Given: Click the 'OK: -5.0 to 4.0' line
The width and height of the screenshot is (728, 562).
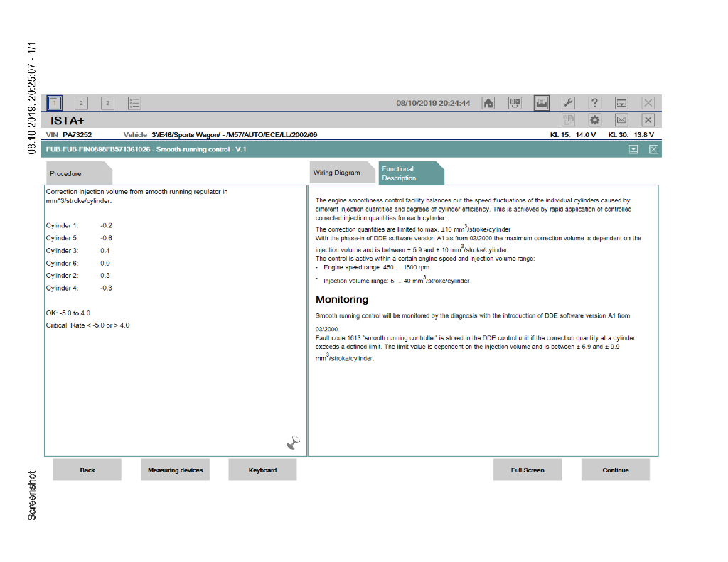Looking at the screenshot, I should point(68,313).
